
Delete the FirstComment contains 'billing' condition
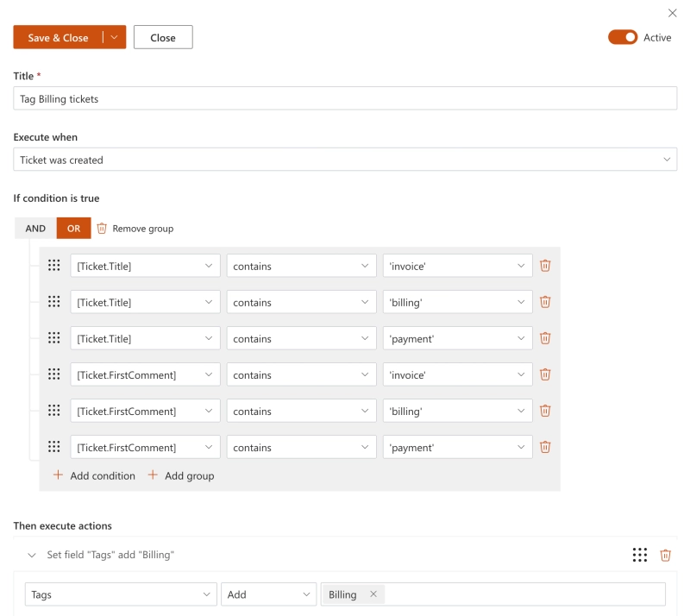pos(545,411)
